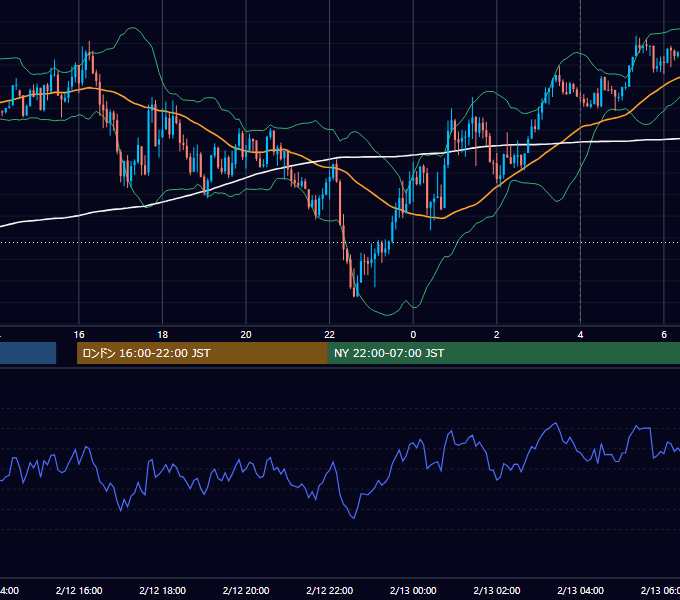Click the 2/12 18:00 time label
680x600 pixels.
pyautogui.click(x=163, y=590)
